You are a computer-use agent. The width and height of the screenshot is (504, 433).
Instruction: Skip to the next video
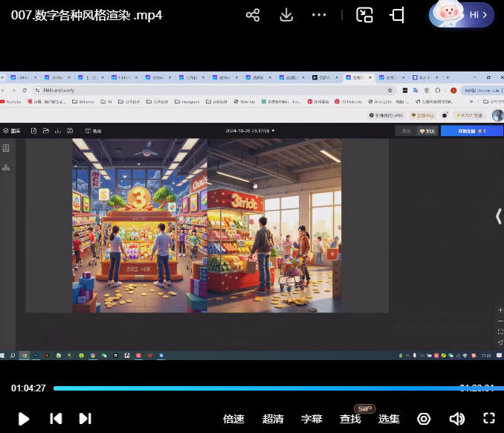[85, 419]
